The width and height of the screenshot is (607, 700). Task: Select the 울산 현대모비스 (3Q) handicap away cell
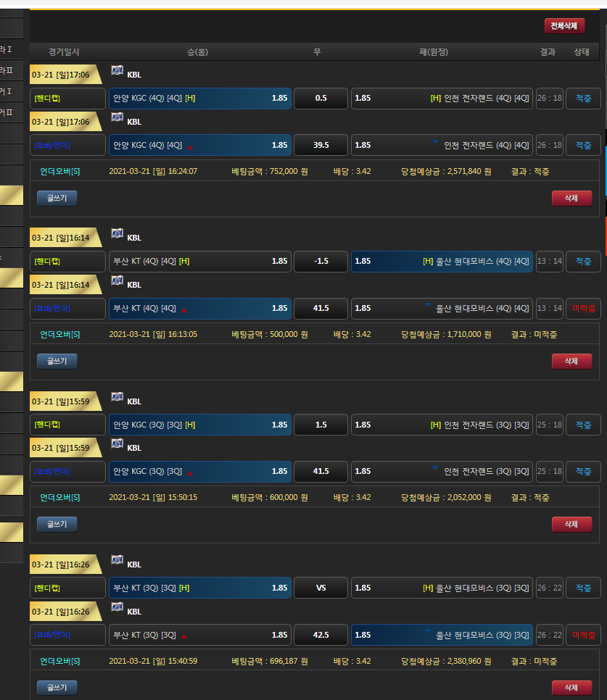(x=442, y=588)
